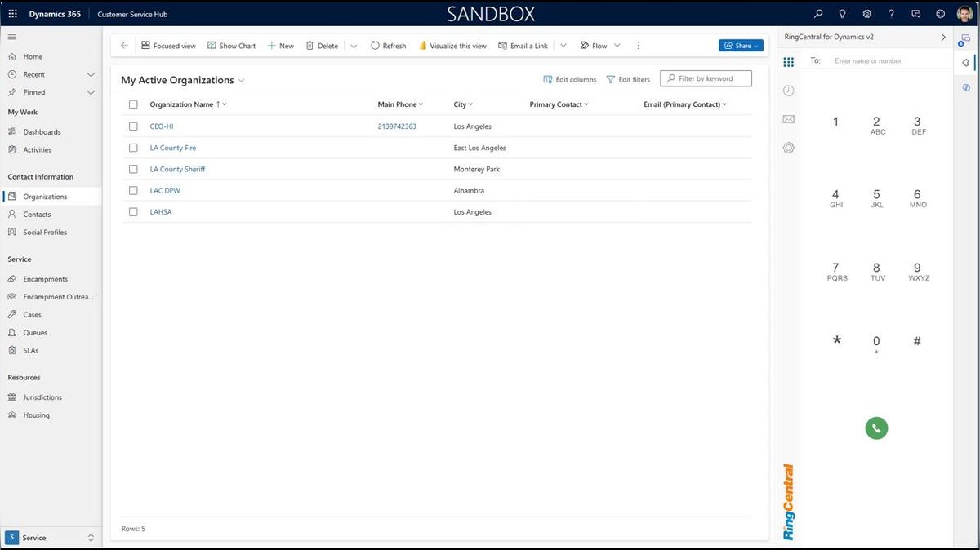Screen dimensions: 980x550
Task: Click Delete in the command bar
Action: pyautogui.click(x=322, y=46)
